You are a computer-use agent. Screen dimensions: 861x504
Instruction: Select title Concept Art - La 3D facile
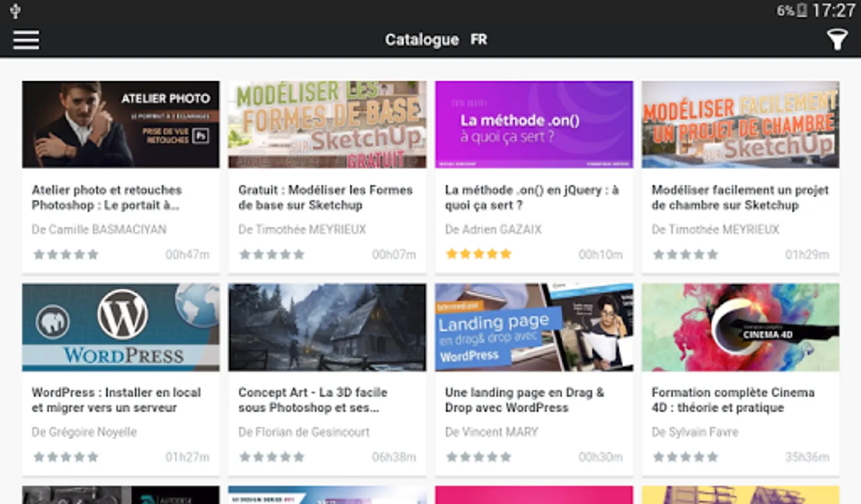(x=313, y=400)
